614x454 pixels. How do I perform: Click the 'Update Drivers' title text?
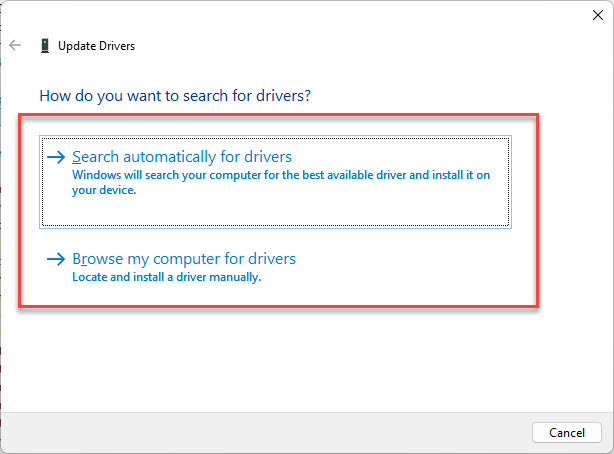tap(96, 46)
